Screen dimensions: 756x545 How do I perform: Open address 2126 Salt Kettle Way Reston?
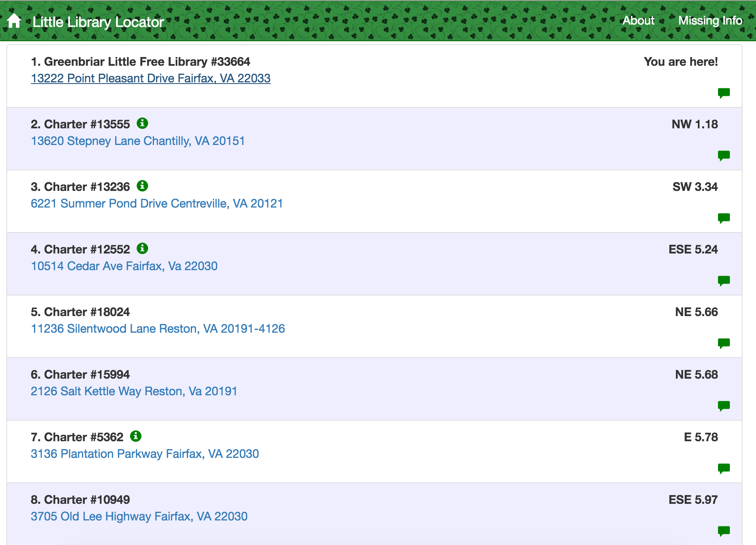(134, 391)
